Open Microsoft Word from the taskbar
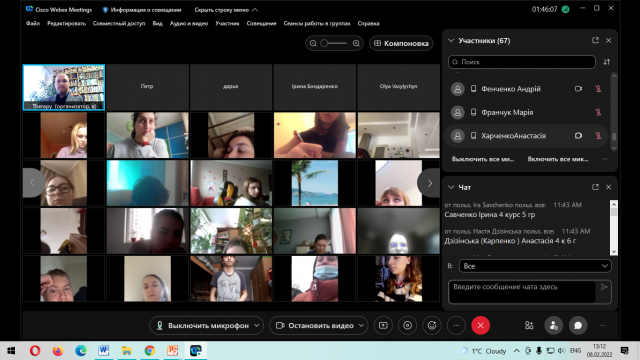640x360 pixels. [104, 351]
